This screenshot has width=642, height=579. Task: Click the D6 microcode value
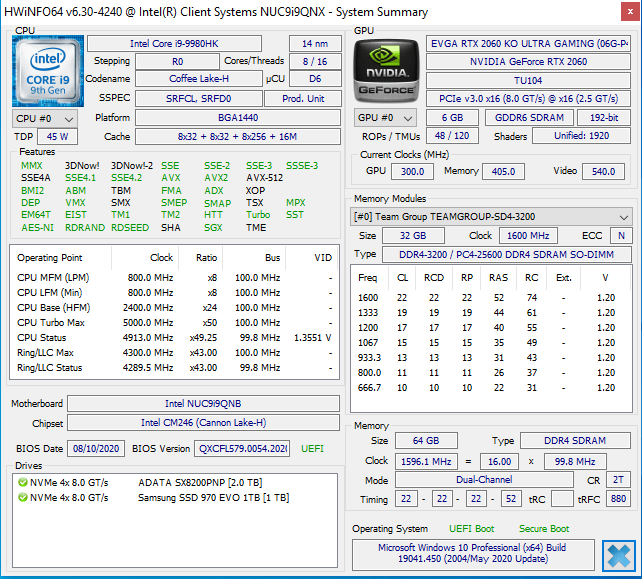(315, 79)
